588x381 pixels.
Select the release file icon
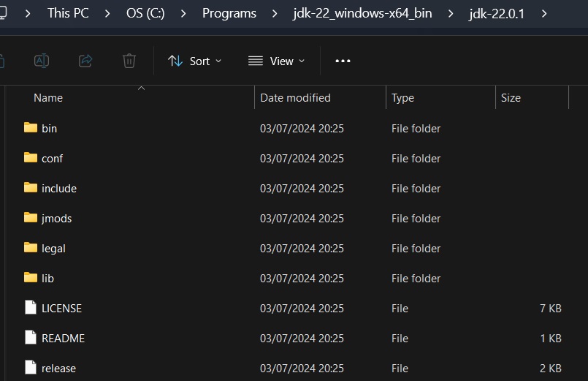(31, 368)
